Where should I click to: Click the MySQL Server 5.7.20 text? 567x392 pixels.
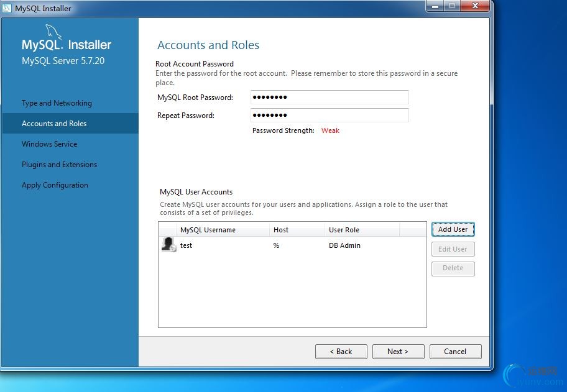tap(63, 61)
